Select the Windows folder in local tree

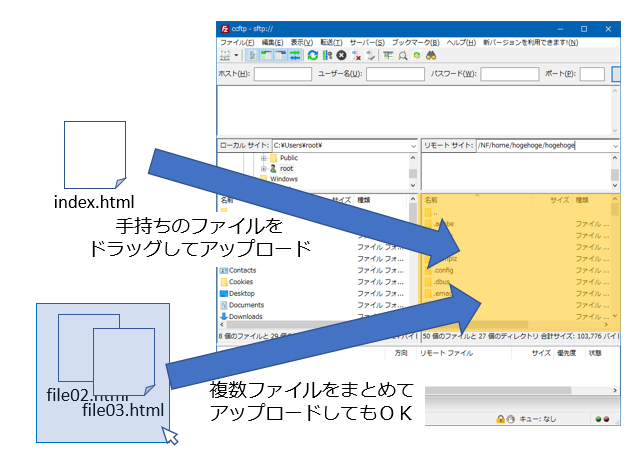[x=284, y=179]
